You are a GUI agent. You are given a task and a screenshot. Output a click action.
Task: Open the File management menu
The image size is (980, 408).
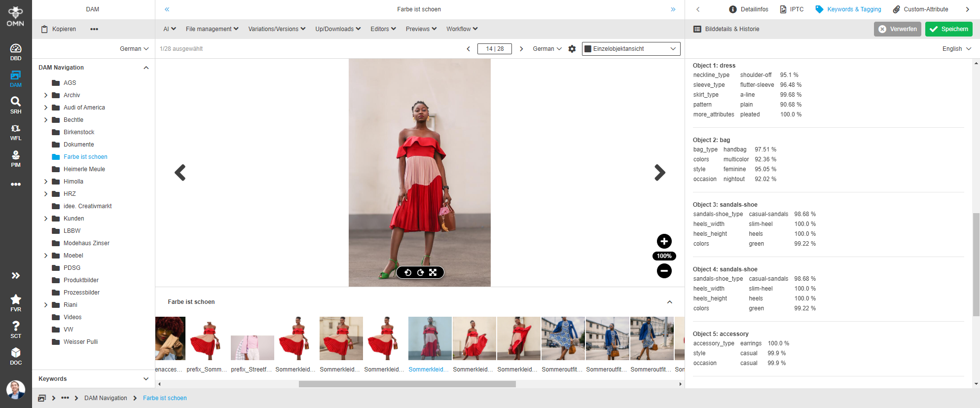(x=212, y=29)
